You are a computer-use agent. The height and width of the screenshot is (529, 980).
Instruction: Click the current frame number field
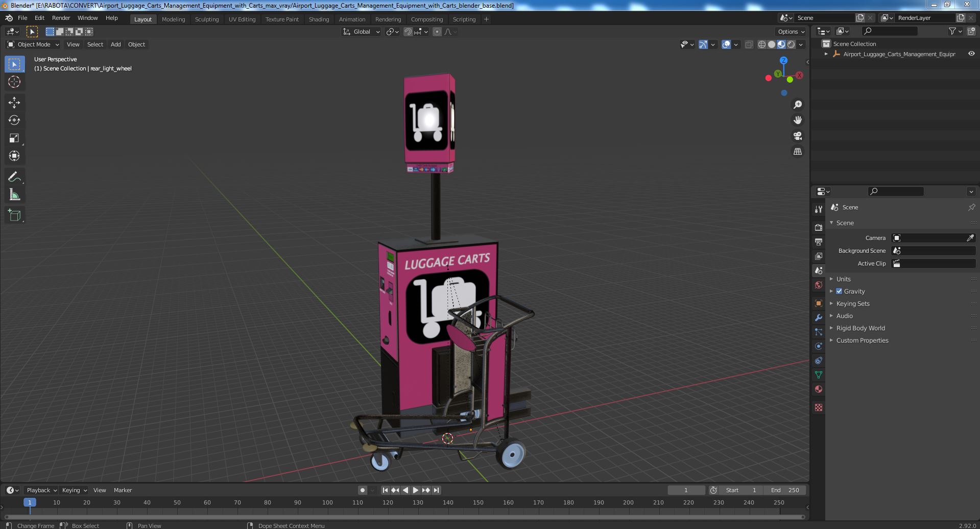tap(686, 490)
